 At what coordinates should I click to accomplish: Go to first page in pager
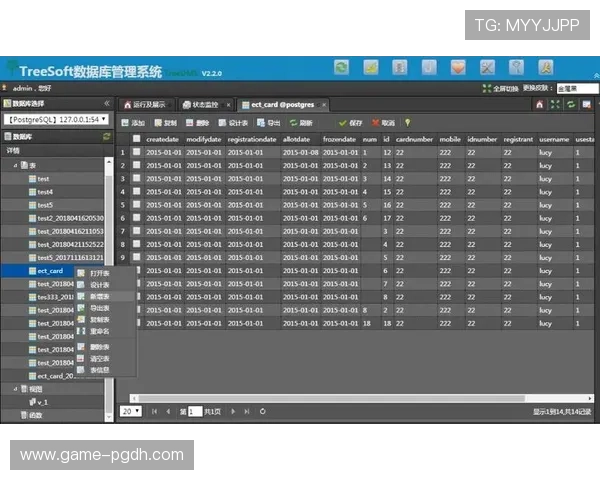tap(154, 411)
